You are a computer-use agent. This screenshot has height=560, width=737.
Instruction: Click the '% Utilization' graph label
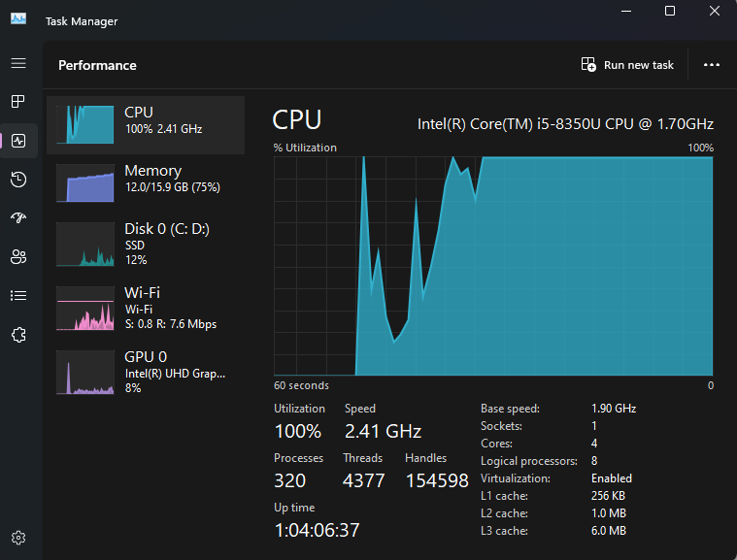tap(305, 148)
